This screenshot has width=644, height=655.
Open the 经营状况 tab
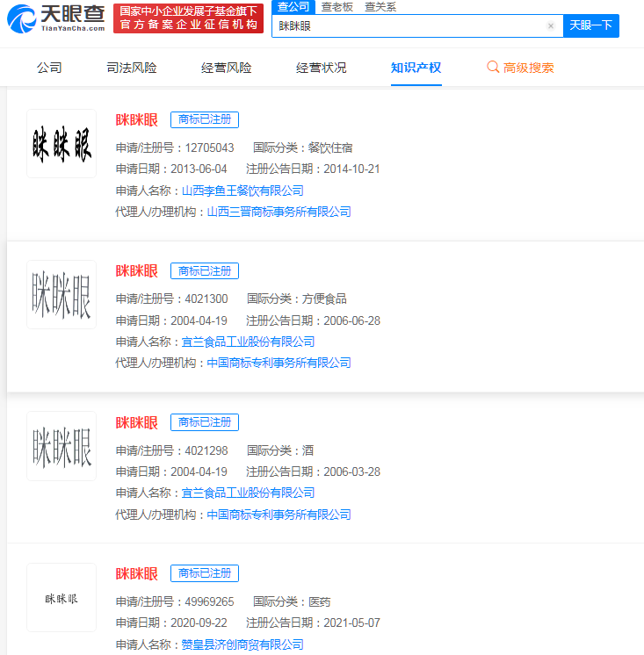321,68
